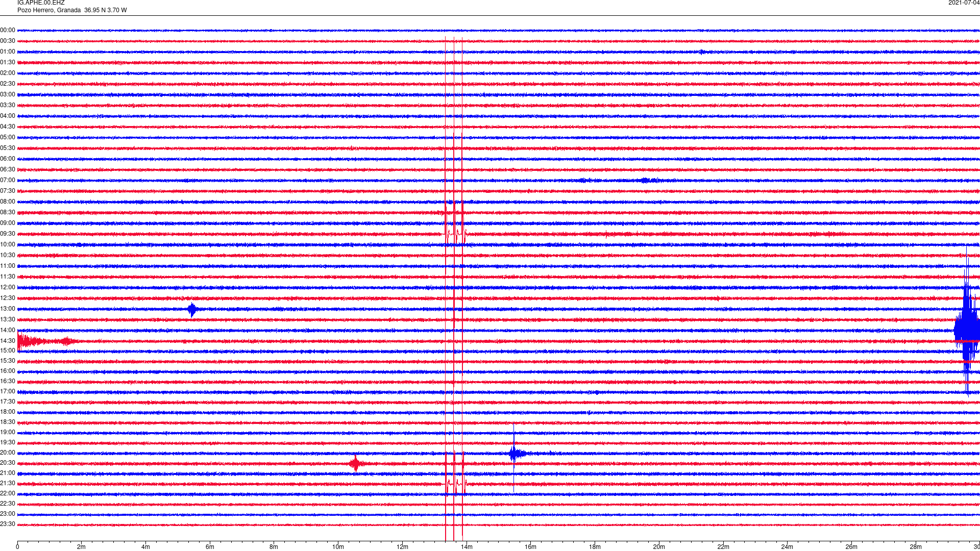Click the 11:00 time row label
The height and width of the screenshot is (551, 980).
[8, 266]
